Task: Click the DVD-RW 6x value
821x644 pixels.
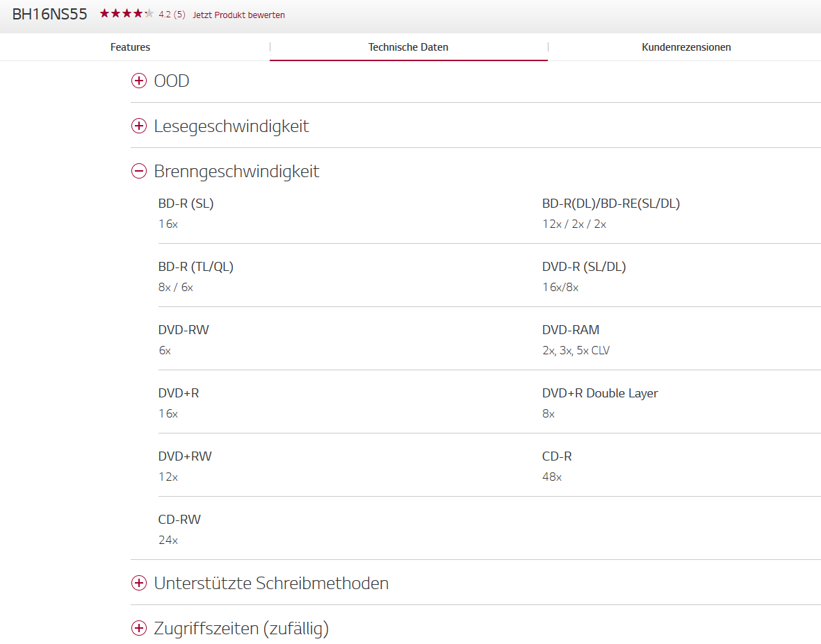Action: (165, 351)
